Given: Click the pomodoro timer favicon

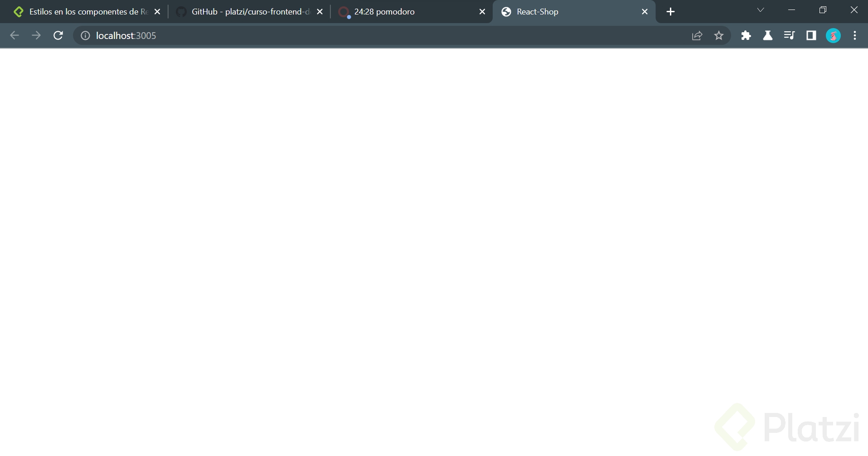Looking at the screenshot, I should [344, 12].
